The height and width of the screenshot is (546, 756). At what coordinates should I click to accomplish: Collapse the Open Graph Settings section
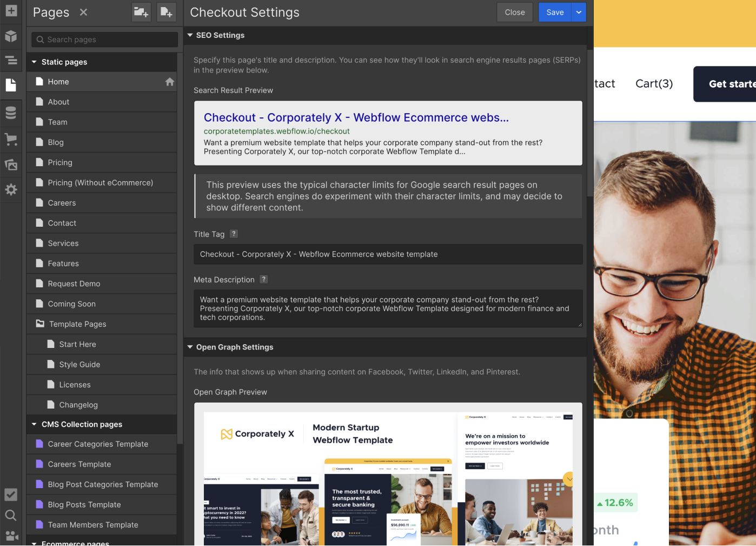click(x=190, y=347)
